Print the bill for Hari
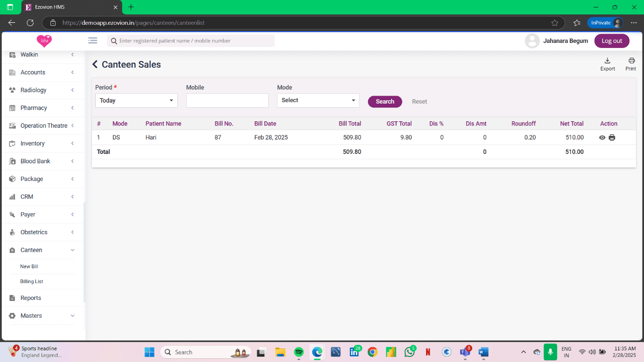Screen dimensions: 644x362 pyautogui.click(x=612, y=138)
